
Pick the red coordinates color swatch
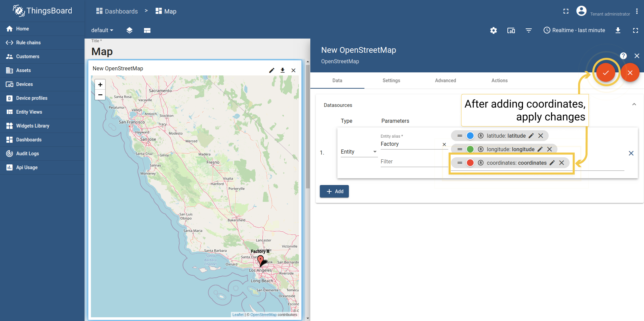470,163
